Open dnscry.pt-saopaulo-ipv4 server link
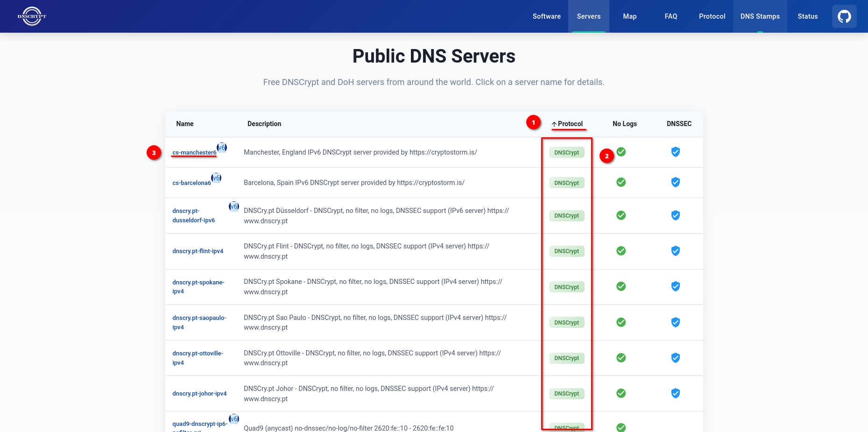Image resolution: width=868 pixels, height=432 pixels. coord(199,323)
